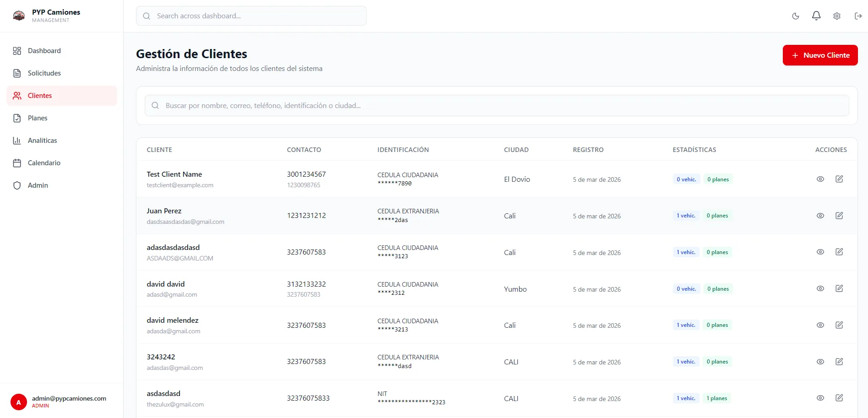Viewport: 868px width, 418px height.
Task: View Test Client Name details via eye icon
Action: [820, 179]
